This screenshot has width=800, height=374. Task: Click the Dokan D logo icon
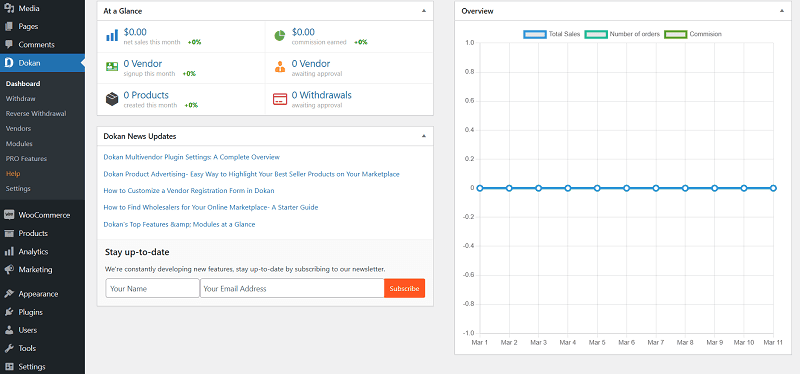[x=9, y=63]
